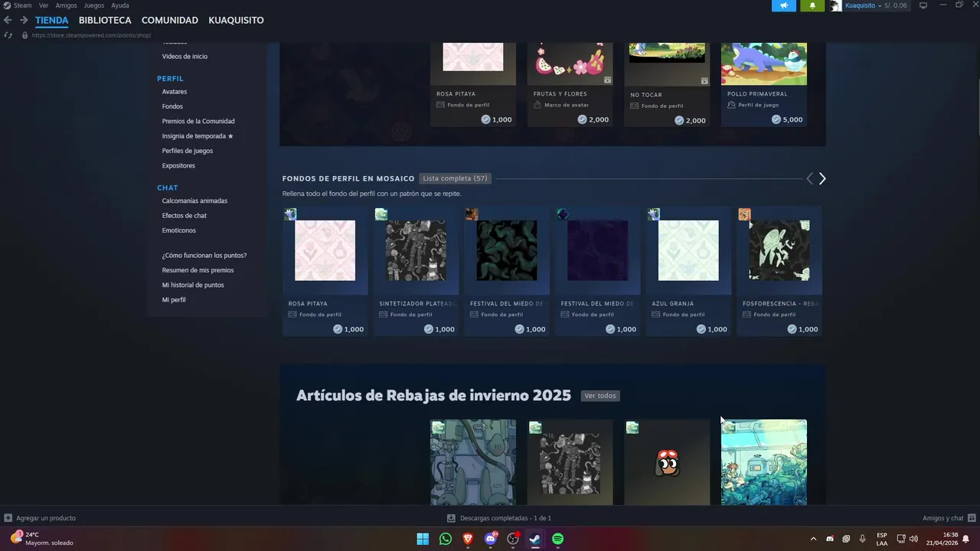Open the mushroom character item in winter sale
The width and height of the screenshot is (980, 551).
(x=667, y=462)
